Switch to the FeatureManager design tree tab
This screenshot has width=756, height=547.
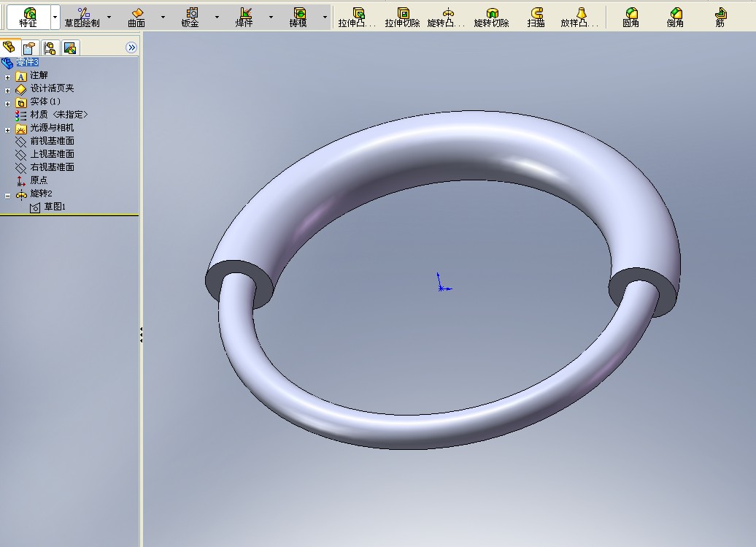pos(9,47)
